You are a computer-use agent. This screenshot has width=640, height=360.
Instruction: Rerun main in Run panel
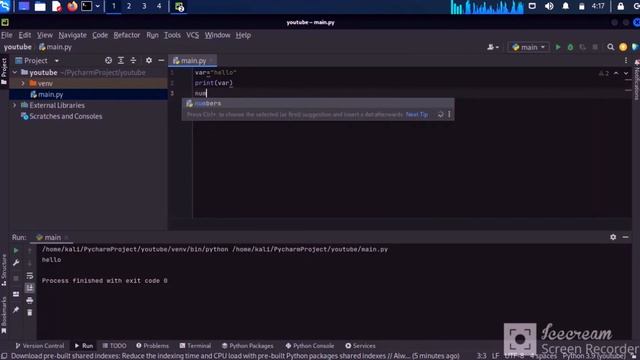[x=16, y=250]
